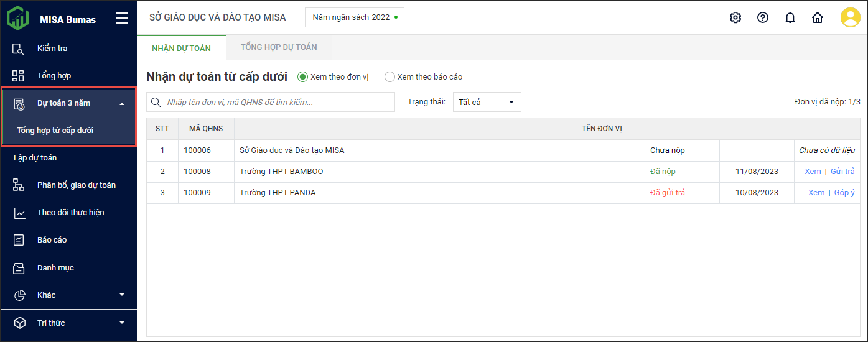Click the Theo dõi thực hiện chart icon
The width and height of the screenshot is (868, 342).
(x=19, y=213)
